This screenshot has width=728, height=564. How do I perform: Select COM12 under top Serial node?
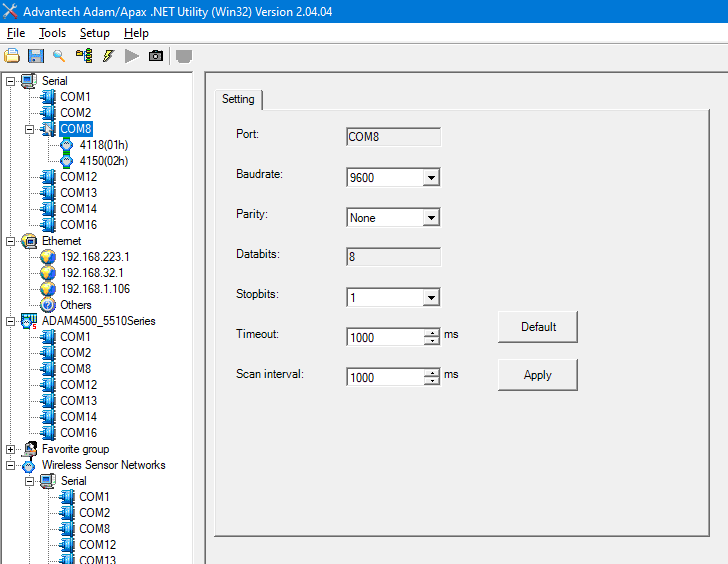point(78,177)
